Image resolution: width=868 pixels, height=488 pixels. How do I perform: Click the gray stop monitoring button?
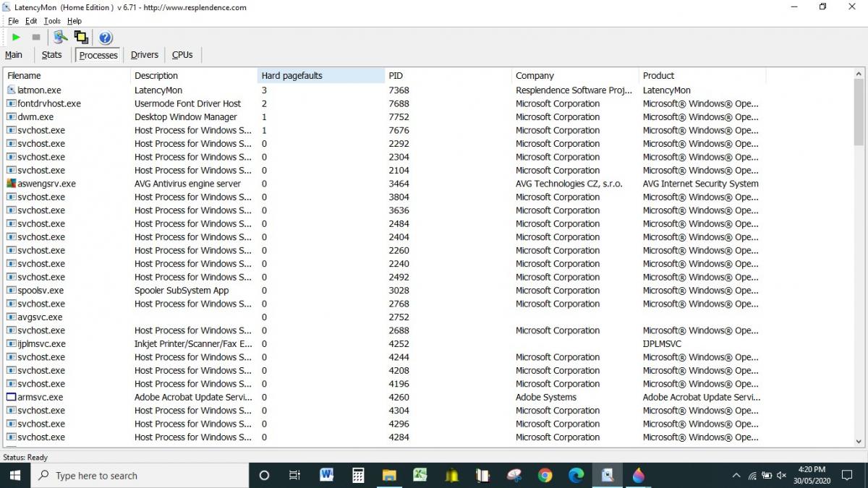pos(36,37)
